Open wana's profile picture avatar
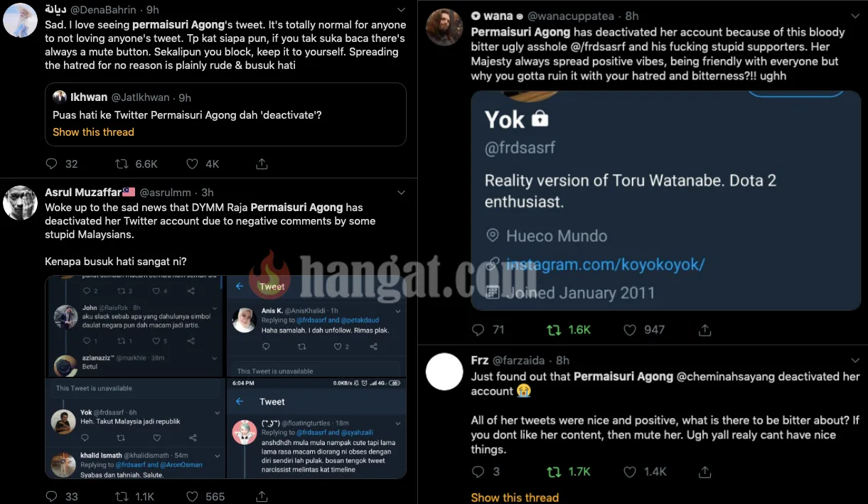This screenshot has width=868, height=504. 445,28
